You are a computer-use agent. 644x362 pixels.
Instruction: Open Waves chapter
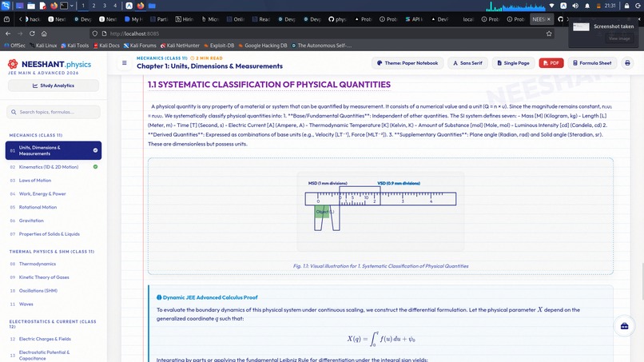tap(54, 304)
